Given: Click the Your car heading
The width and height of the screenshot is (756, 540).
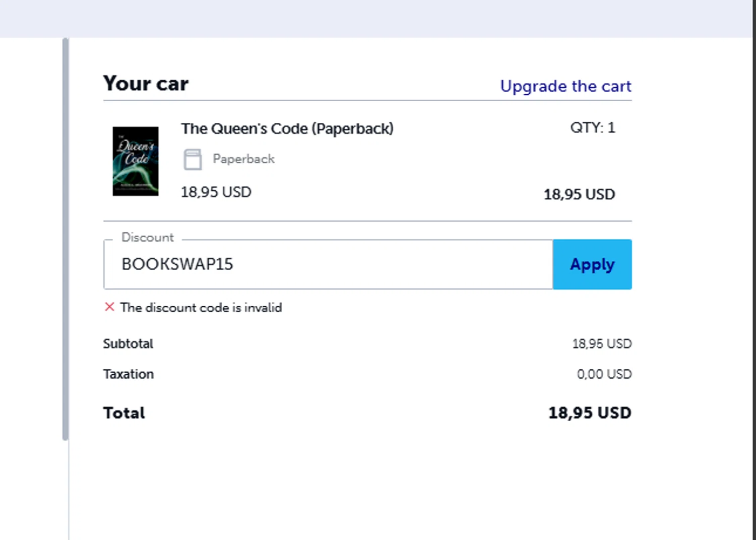Looking at the screenshot, I should (146, 84).
